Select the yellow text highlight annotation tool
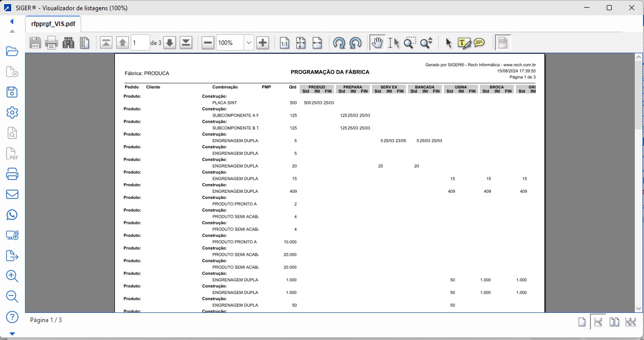 tap(463, 43)
